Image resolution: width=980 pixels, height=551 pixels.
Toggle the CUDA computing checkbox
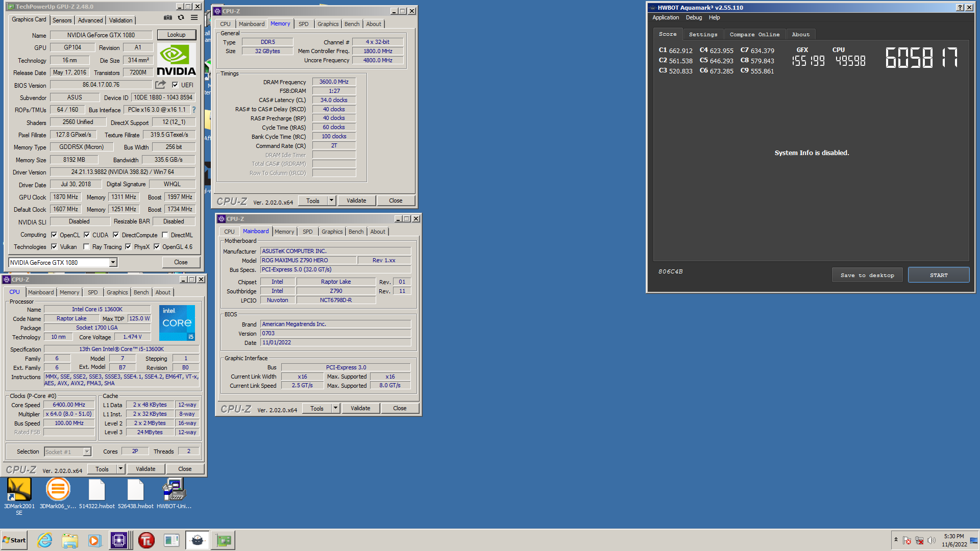coord(87,235)
